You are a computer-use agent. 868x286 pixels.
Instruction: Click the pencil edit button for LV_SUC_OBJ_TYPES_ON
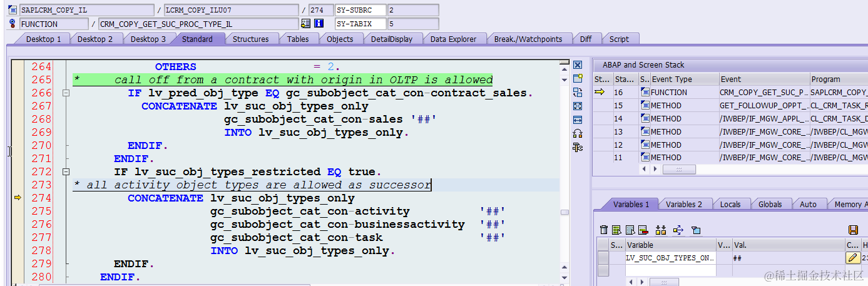[852, 258]
